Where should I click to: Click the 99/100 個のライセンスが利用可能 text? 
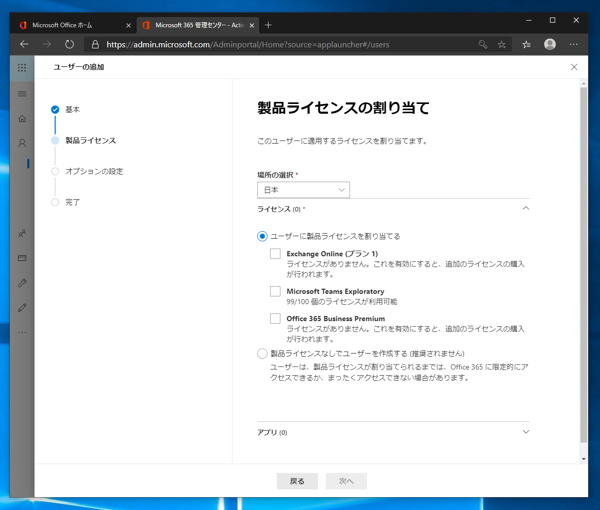click(x=342, y=301)
